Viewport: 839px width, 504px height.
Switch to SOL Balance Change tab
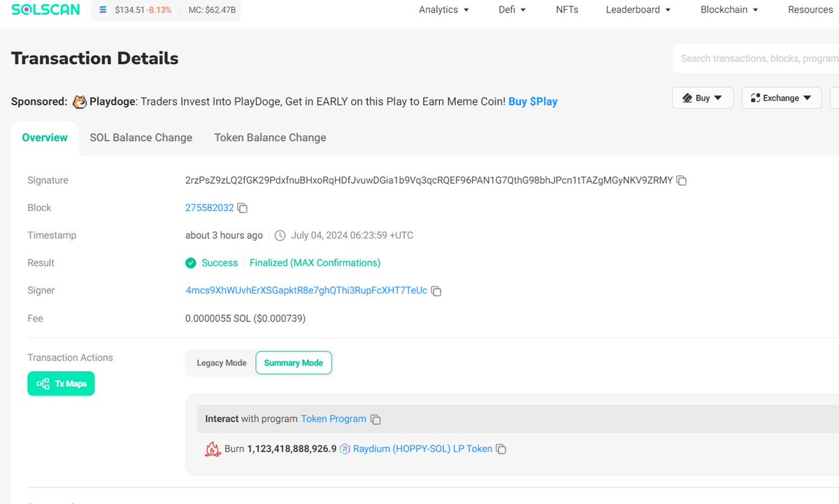141,138
